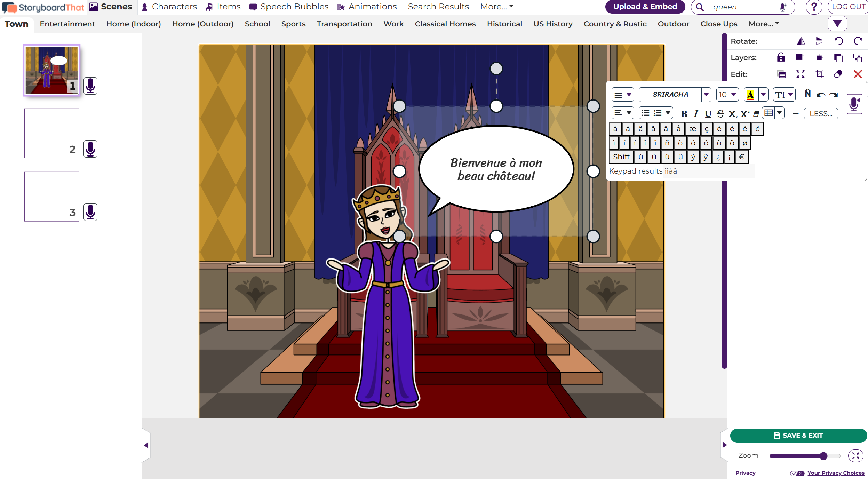The height and width of the screenshot is (479, 868).
Task: Open the More scene categories dropdown
Action: [764, 24]
